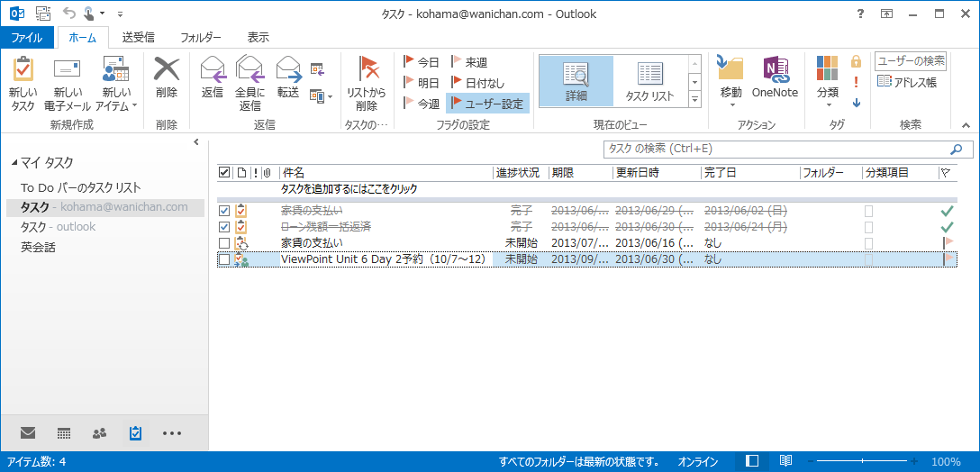Sort by 件名 column header

(386, 173)
